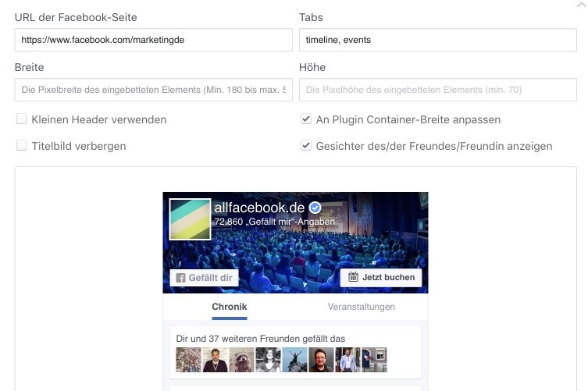This screenshot has width=588, height=391.
Task: Click the Kleinen Header verwenden label
Action: click(99, 119)
